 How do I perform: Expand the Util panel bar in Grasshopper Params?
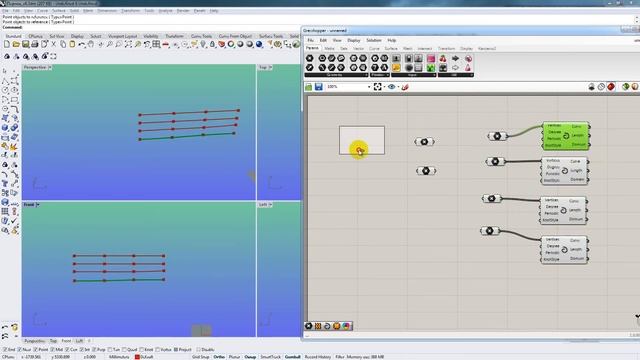[x=456, y=75]
